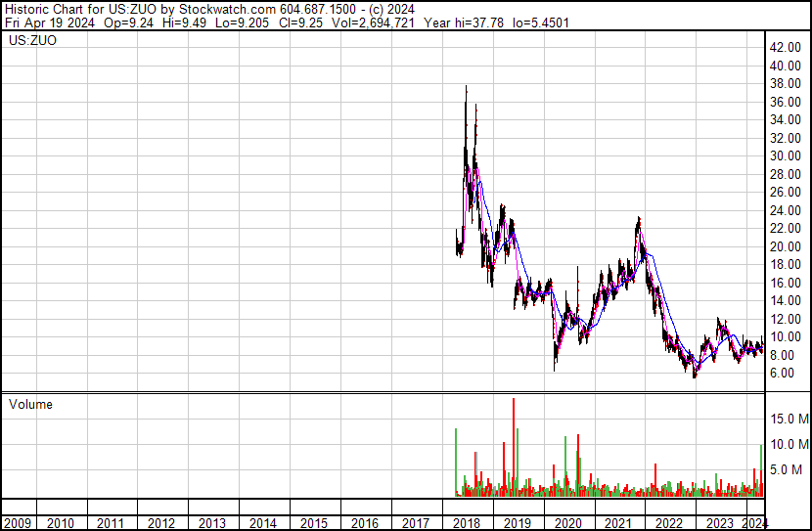Click the 15.0 M volume axis label
The width and height of the screenshot is (812, 531).
click(x=789, y=419)
